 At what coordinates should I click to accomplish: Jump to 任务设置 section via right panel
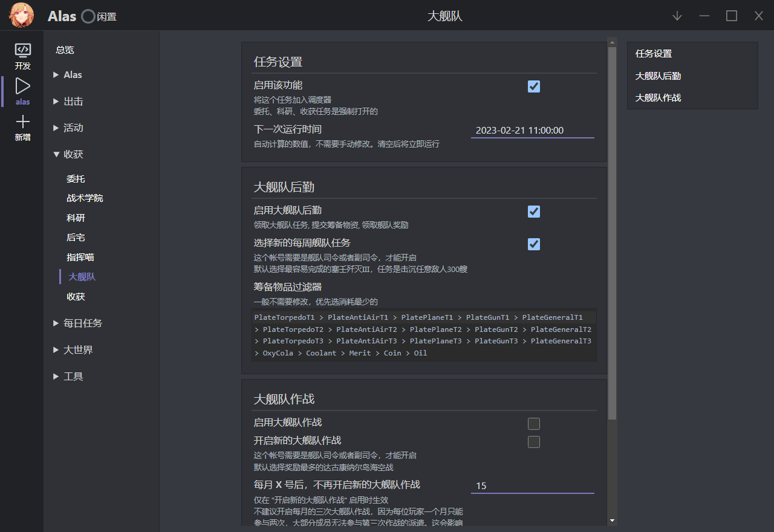coord(654,54)
